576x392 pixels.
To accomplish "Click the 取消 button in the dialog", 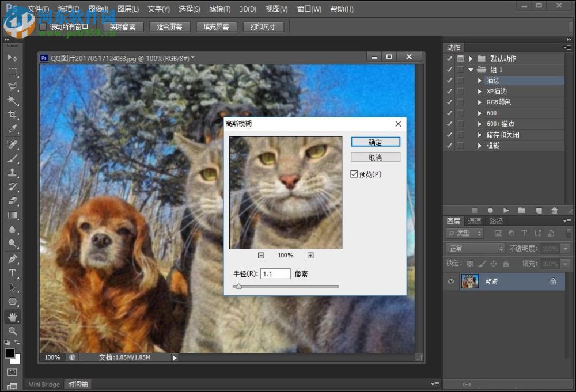I will point(375,157).
